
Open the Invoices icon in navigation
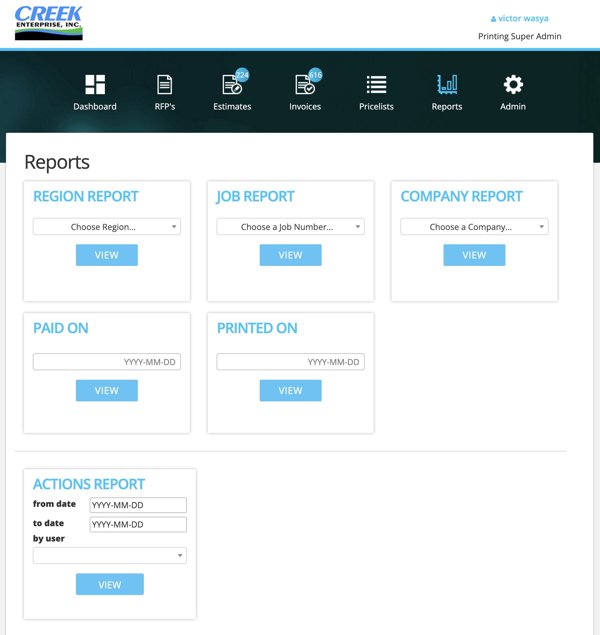click(x=304, y=86)
